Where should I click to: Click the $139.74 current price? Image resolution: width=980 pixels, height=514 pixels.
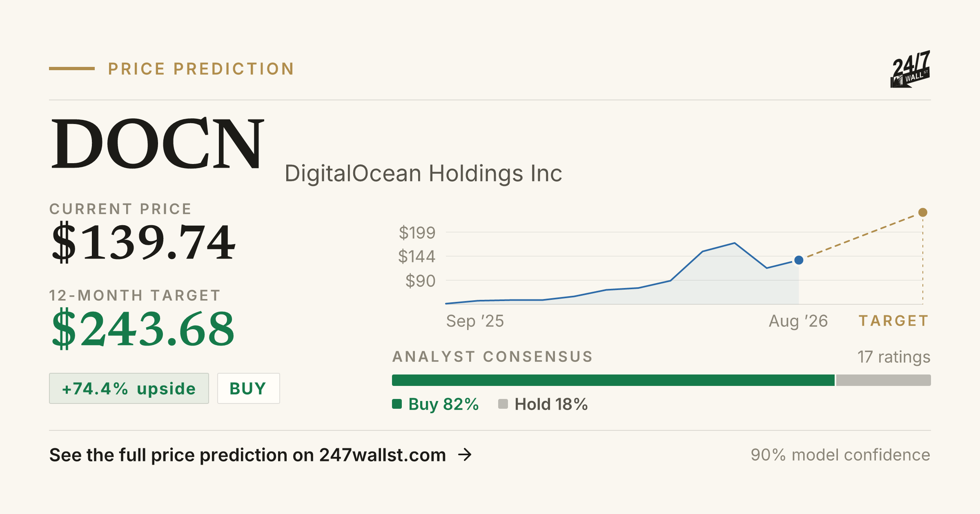click(x=143, y=242)
